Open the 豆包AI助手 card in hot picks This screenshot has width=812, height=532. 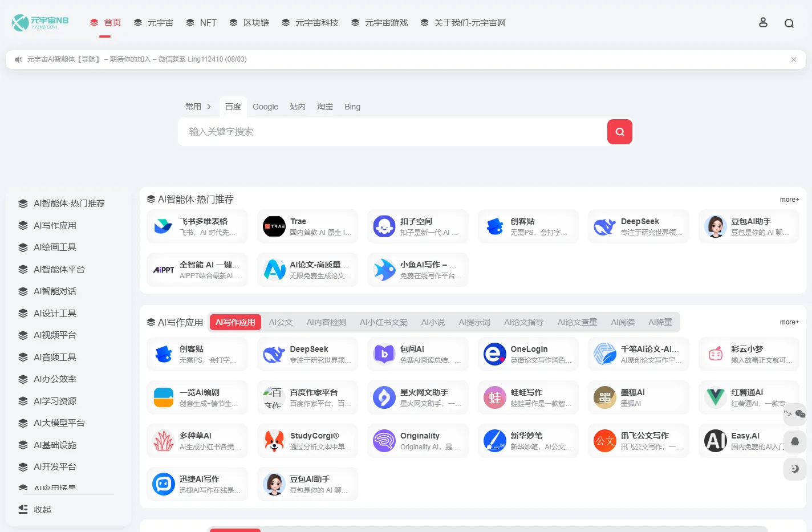click(749, 226)
